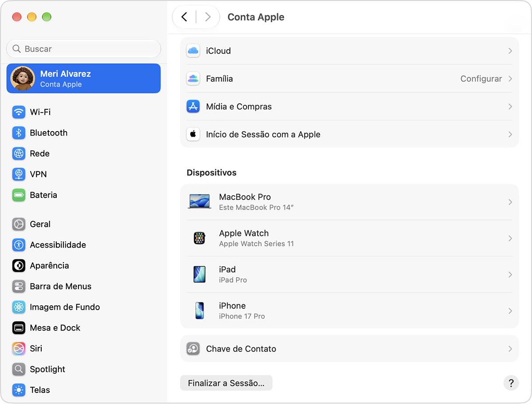Open Acessibilidade icon in sidebar

(x=19, y=245)
